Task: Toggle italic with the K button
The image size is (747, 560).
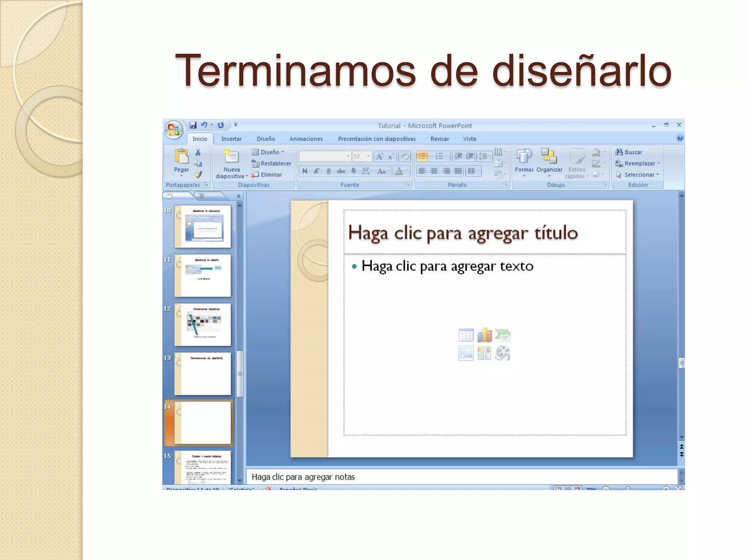Action: pyautogui.click(x=317, y=171)
